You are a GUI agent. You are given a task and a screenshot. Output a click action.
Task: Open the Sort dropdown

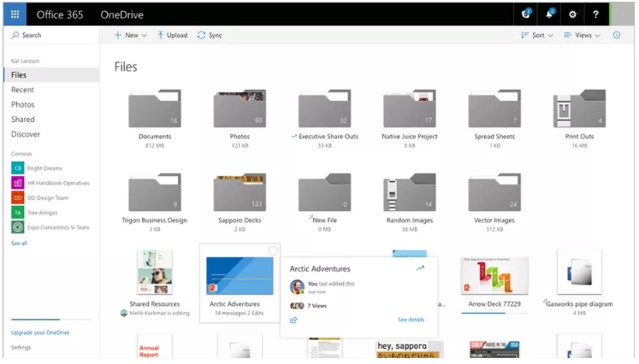click(x=537, y=35)
